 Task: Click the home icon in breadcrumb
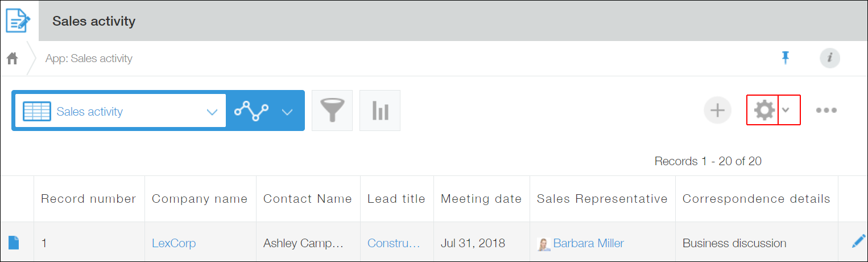pyautogui.click(x=12, y=58)
